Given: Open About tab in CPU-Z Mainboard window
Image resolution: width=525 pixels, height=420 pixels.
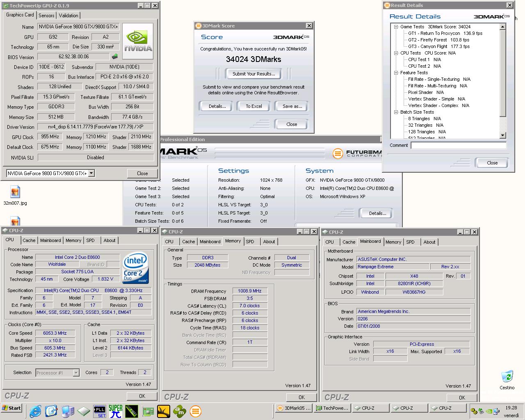Looking at the screenshot, I should (429, 242).
